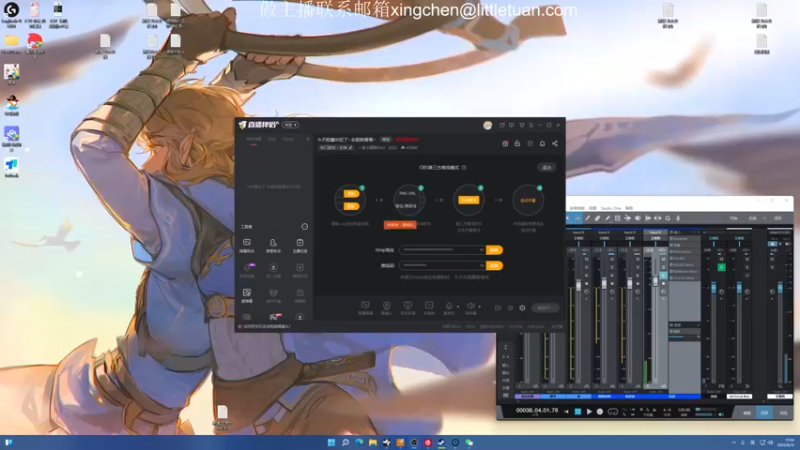Toggle Loop in Studio One transport
800x450 pixels.
pyautogui.click(x=613, y=411)
